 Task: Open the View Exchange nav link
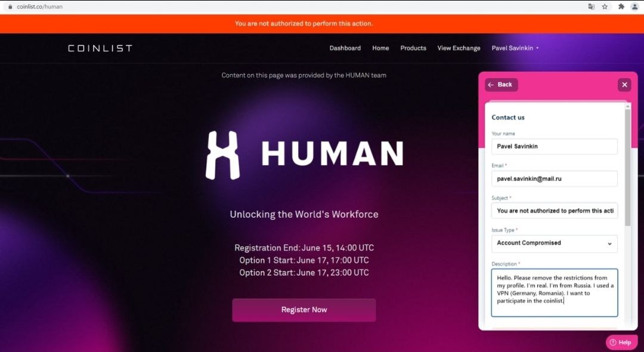coord(459,48)
